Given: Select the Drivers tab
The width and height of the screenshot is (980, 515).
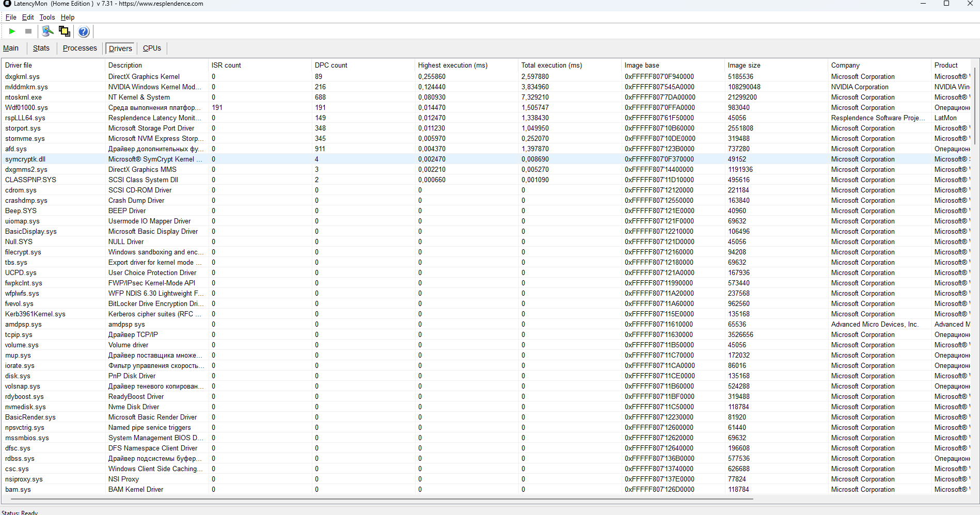Looking at the screenshot, I should (120, 49).
